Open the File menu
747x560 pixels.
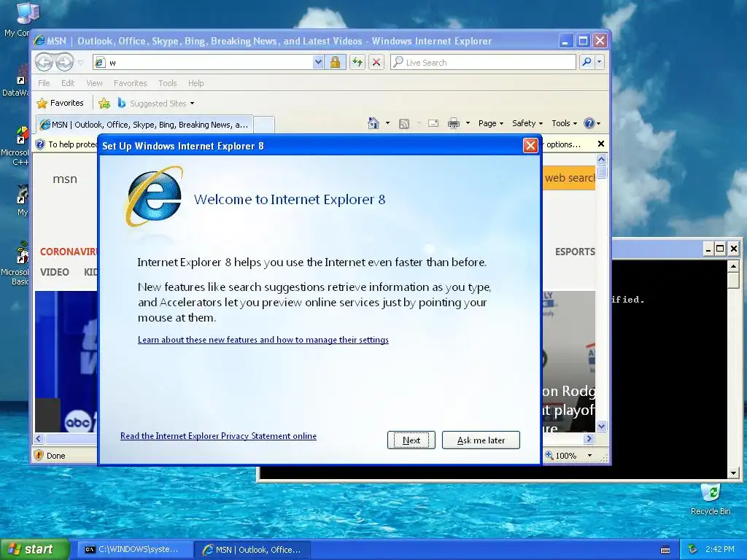(x=44, y=83)
